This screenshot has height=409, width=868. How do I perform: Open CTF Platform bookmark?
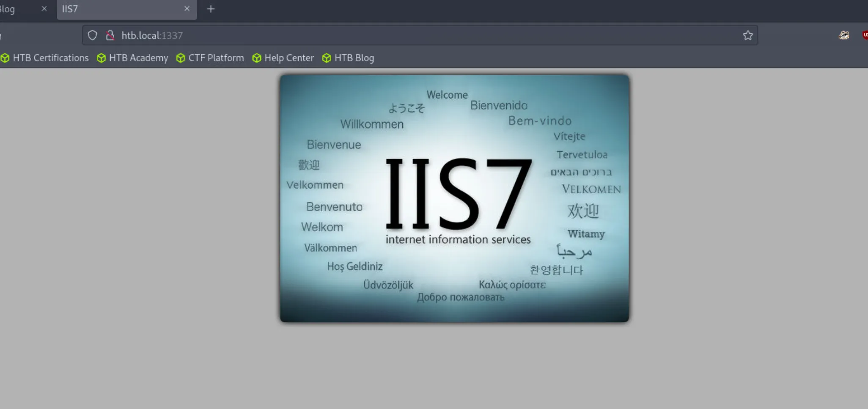210,58
